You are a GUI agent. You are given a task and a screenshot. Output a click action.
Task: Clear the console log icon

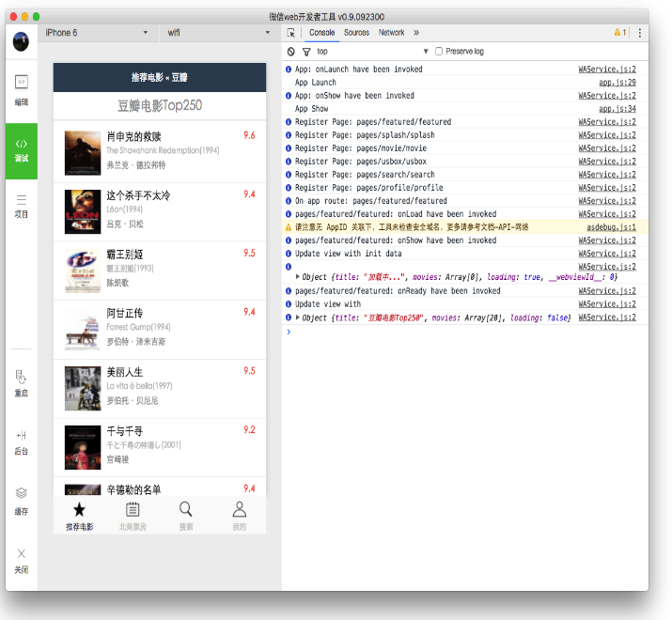tap(291, 52)
